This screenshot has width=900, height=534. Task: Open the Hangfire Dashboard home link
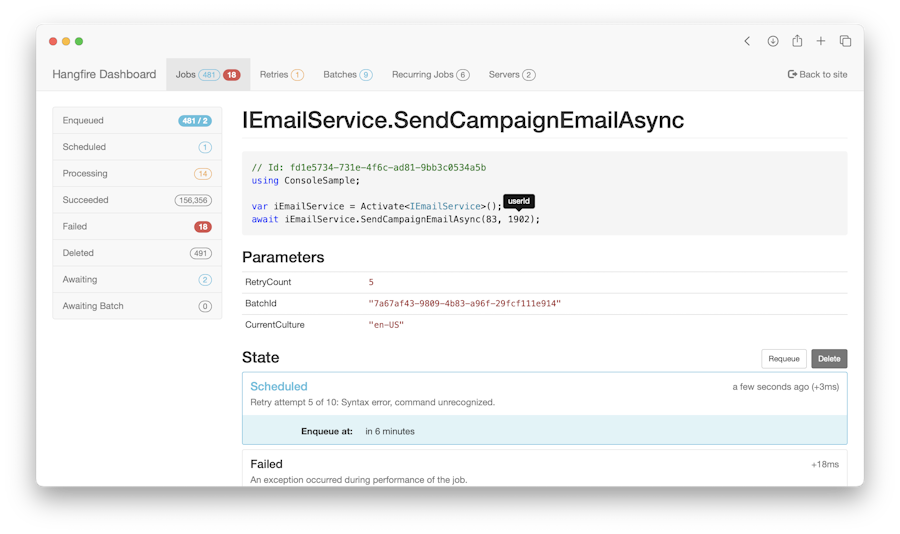[x=104, y=74]
